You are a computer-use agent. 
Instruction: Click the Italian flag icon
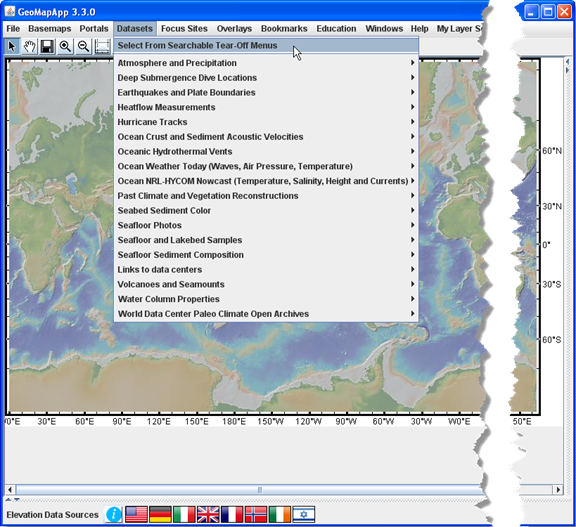point(184,514)
